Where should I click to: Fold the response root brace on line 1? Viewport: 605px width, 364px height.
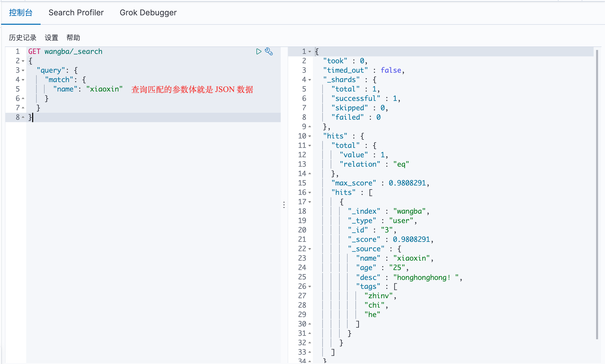pyautogui.click(x=310, y=52)
